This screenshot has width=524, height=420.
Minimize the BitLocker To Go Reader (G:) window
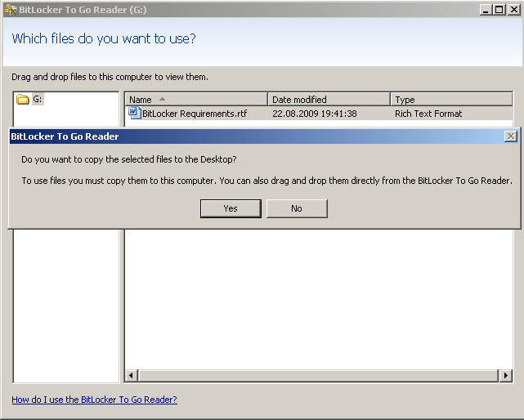pos(486,10)
